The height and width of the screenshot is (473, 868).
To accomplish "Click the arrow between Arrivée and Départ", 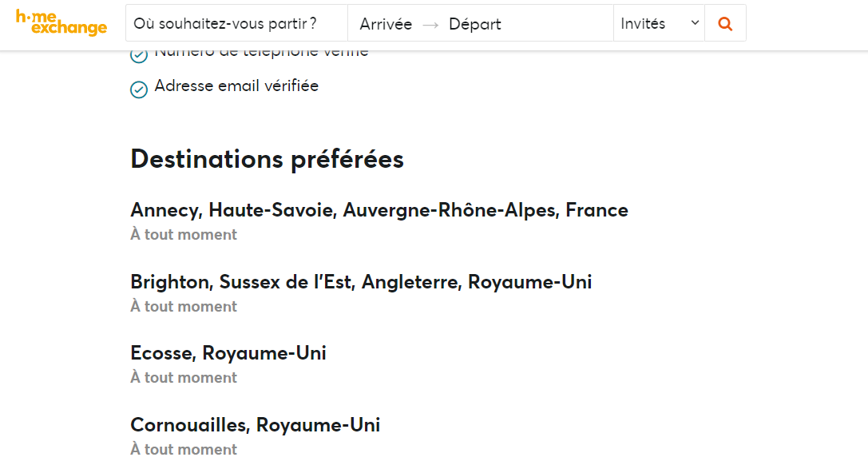I will (x=430, y=25).
